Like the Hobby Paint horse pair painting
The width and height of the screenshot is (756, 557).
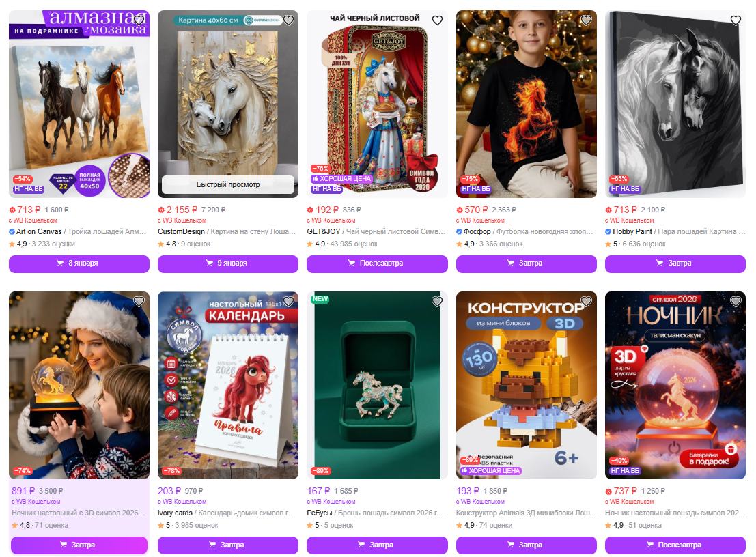(x=736, y=20)
